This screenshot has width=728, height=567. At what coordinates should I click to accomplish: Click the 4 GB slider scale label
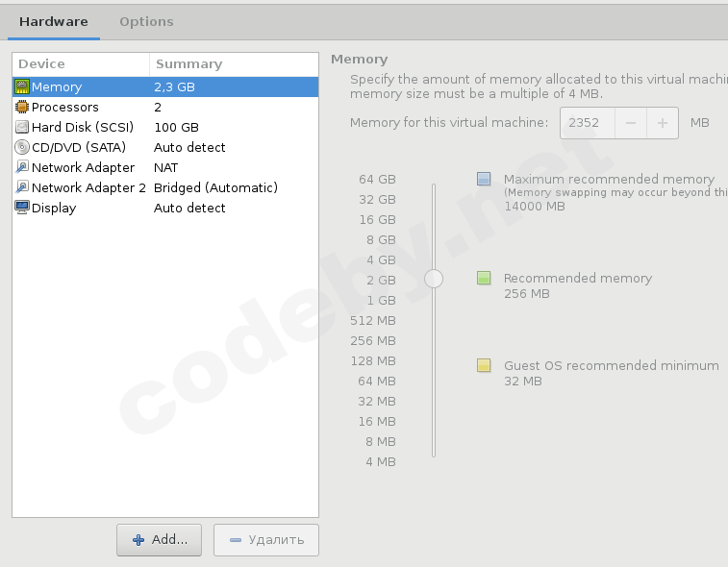[381, 259]
